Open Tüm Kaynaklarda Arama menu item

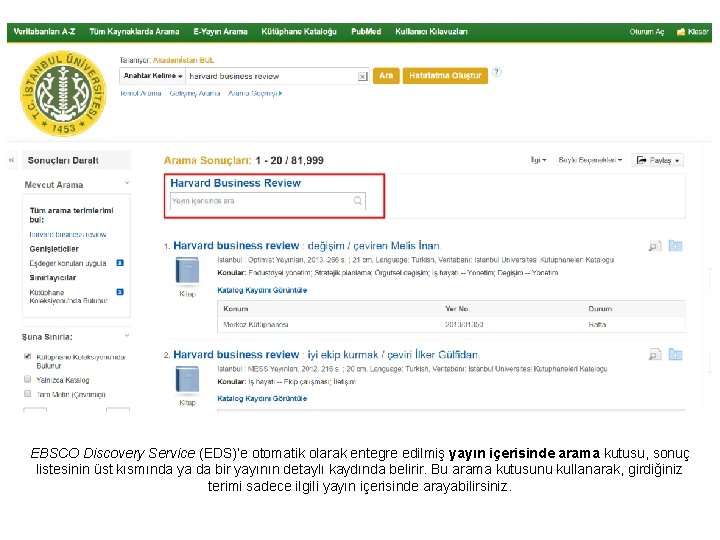[x=134, y=32]
